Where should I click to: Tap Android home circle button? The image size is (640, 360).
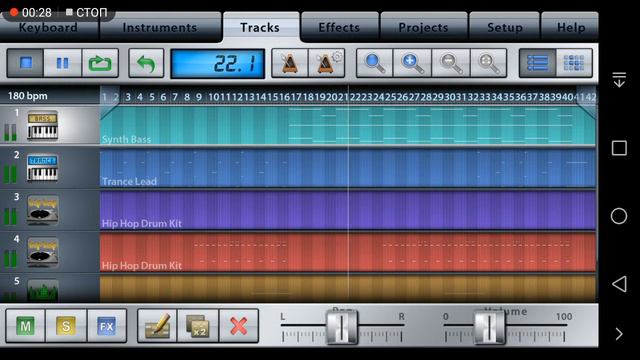[x=619, y=216]
